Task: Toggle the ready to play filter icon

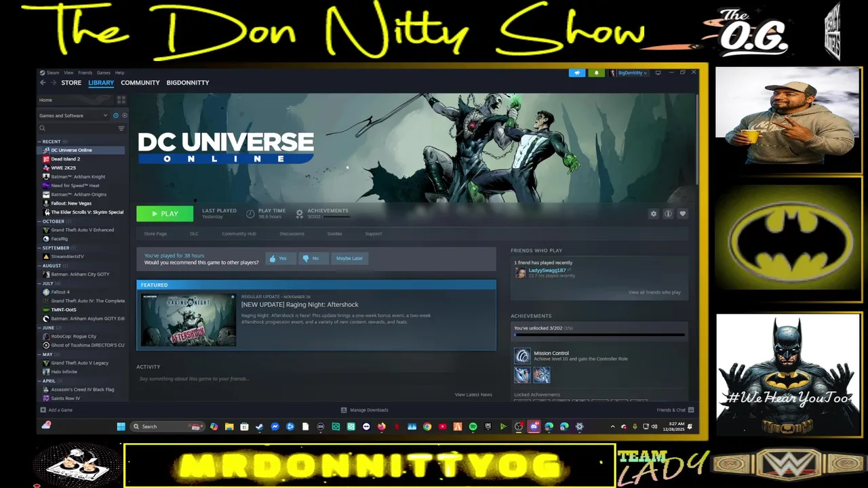Action: pyautogui.click(x=124, y=116)
